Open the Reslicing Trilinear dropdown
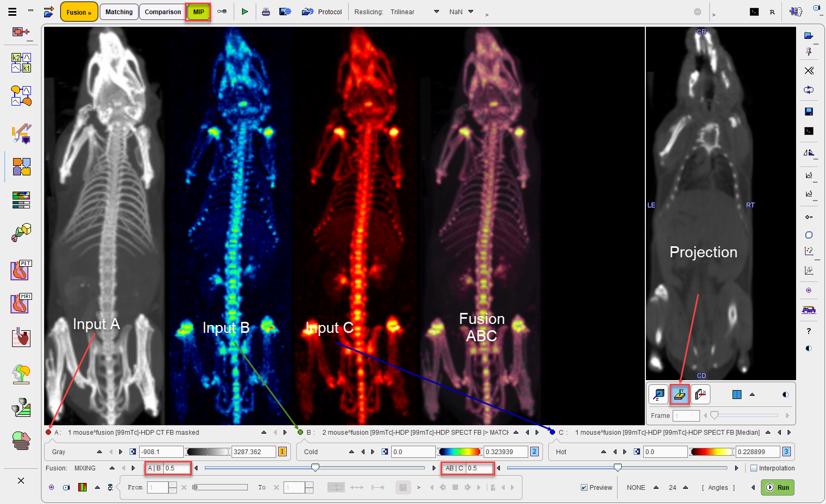Screen dimensions: 826x504 436,12
